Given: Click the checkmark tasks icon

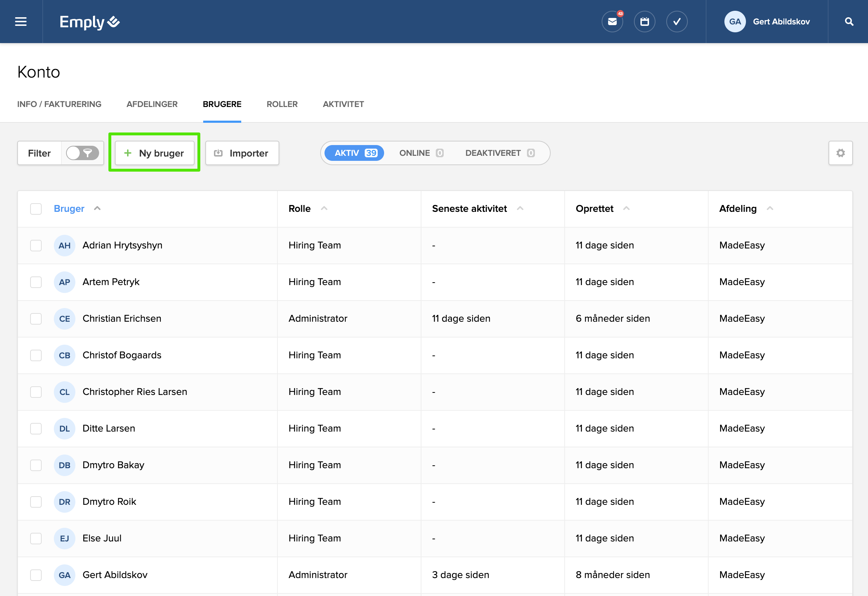Looking at the screenshot, I should (676, 22).
